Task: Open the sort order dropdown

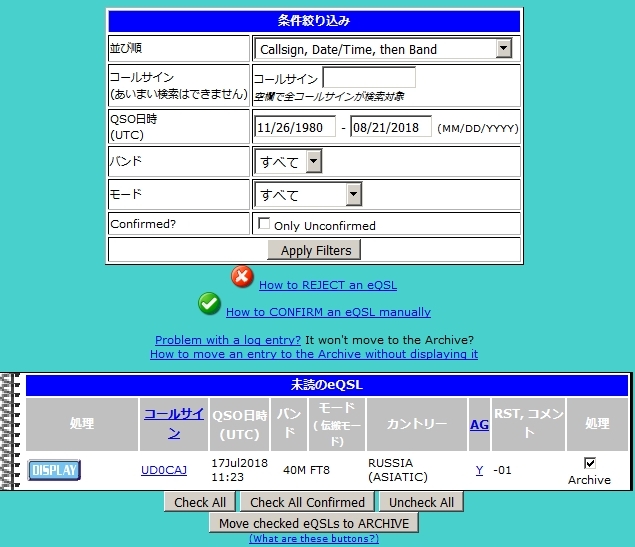Action: click(x=383, y=49)
